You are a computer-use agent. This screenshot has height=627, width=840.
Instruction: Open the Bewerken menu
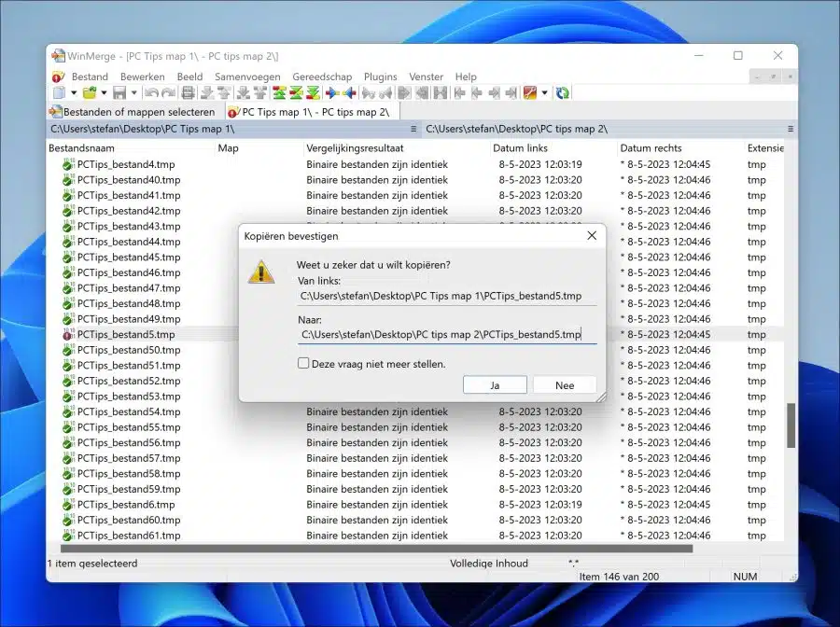tap(143, 77)
